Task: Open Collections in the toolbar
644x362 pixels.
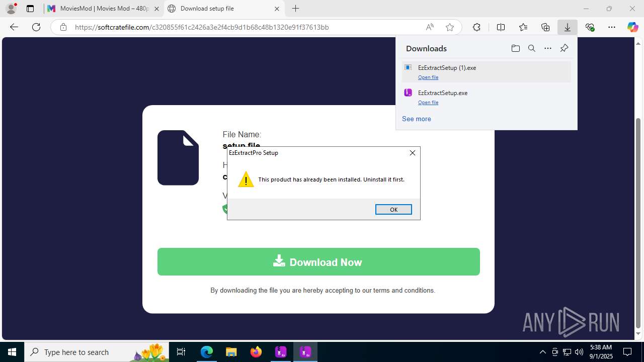Action: pyautogui.click(x=545, y=27)
